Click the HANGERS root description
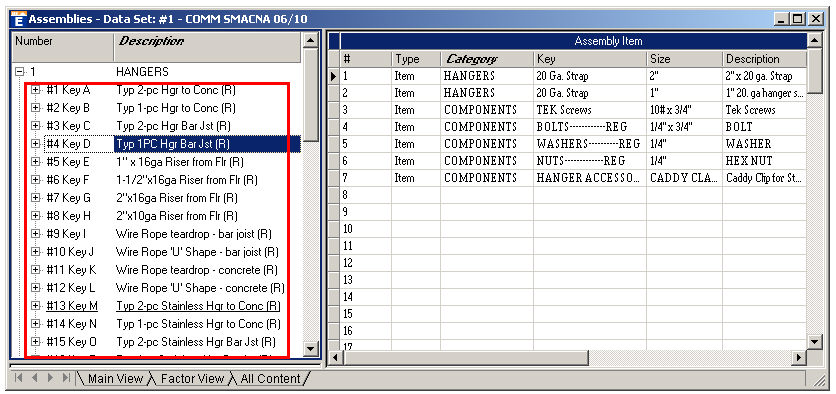Viewport: 836px width, 394px height. coord(142,72)
